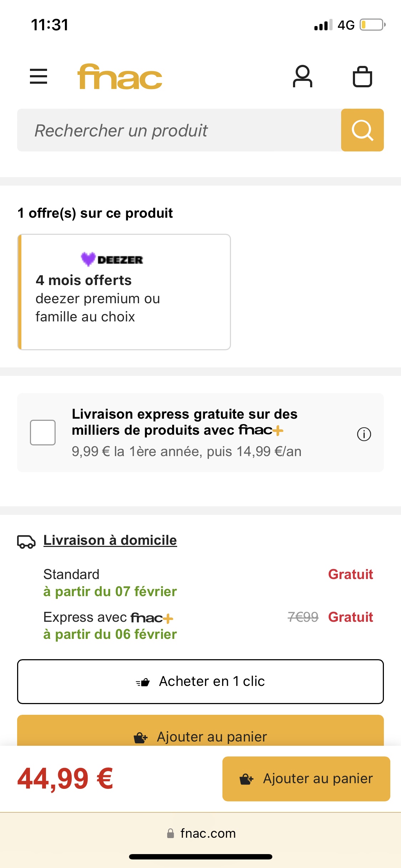The height and width of the screenshot is (868, 401).
Task: Open the hamburger navigation menu
Action: pos(38,76)
